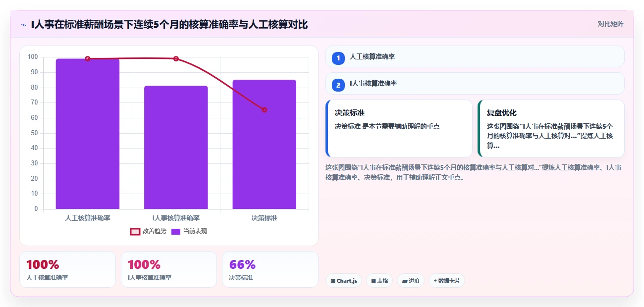644x307 pixels.
Task: Open the 人工核算准确率 list row
Action: (x=475, y=56)
